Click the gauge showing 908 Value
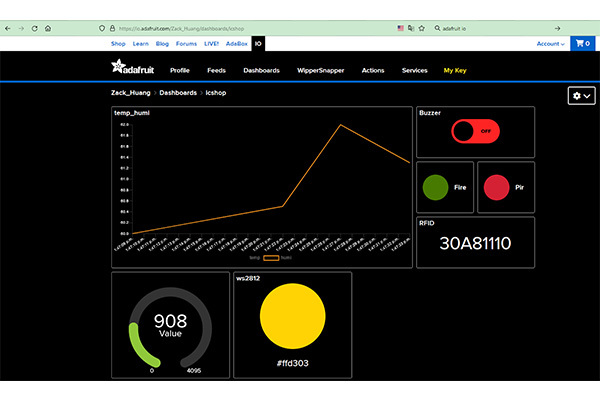This screenshot has height=400, width=600. tap(170, 325)
